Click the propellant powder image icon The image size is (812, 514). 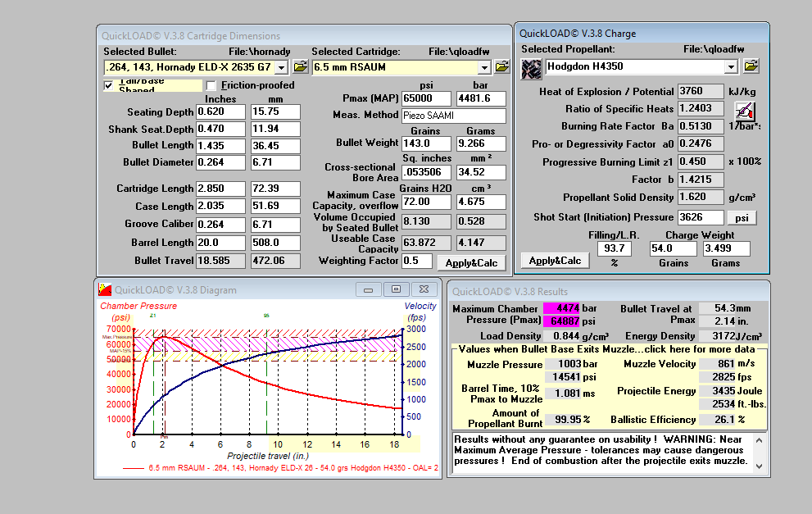531,69
